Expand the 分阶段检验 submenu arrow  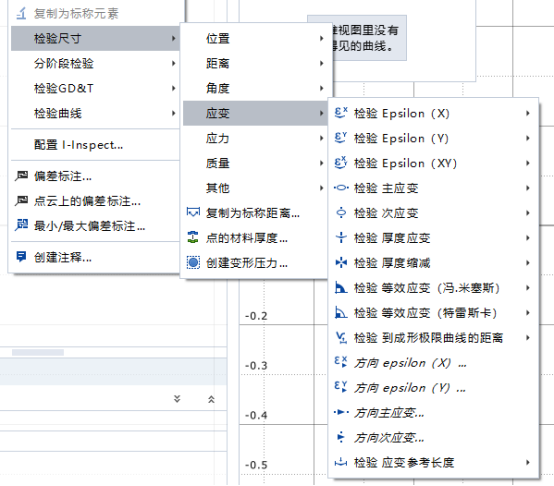coord(173,63)
